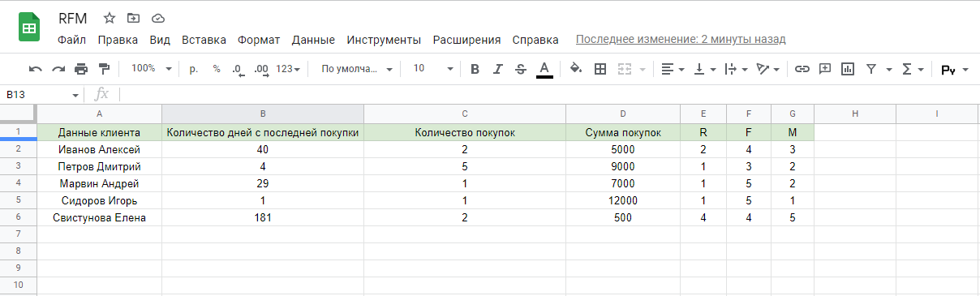Select cell 'Марвин Андрей'
Viewport: 980px width, 296px height.
[99, 183]
